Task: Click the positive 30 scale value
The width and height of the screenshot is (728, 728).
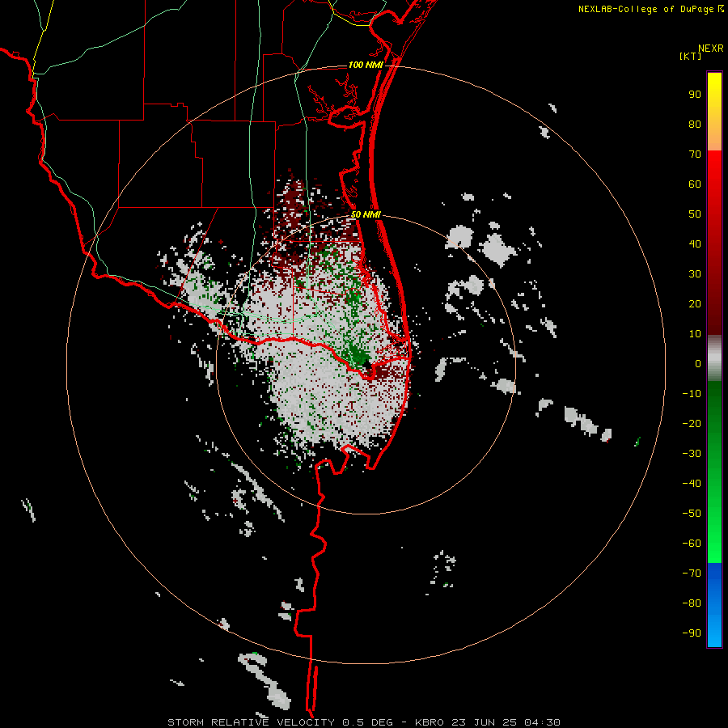Action: pyautogui.click(x=695, y=274)
